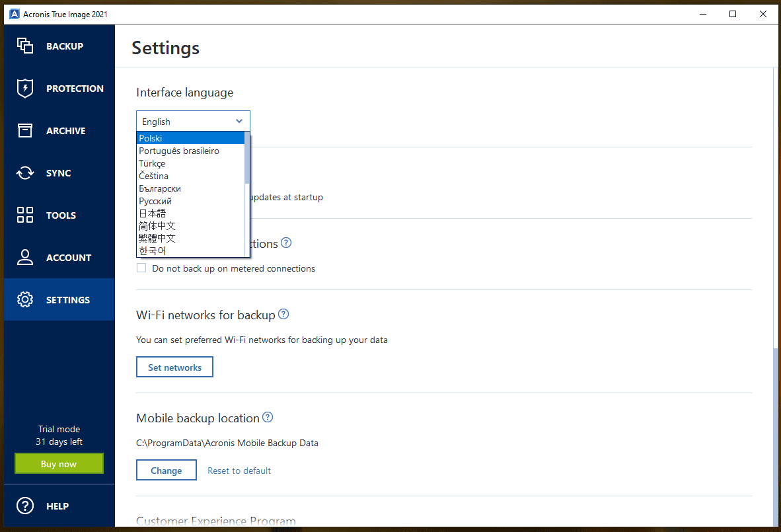The height and width of the screenshot is (532, 781).
Task: Select Русский language option
Action: tap(191, 201)
